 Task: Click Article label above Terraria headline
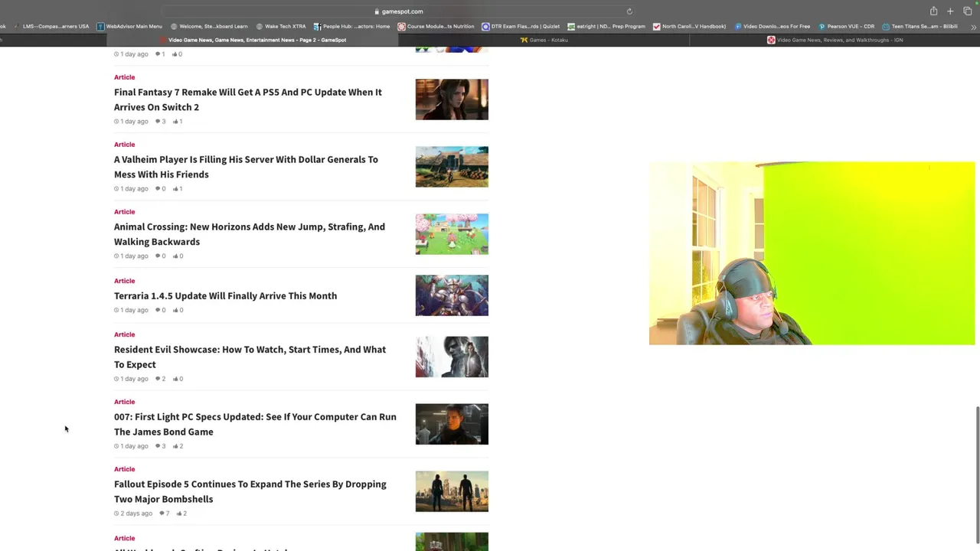tap(124, 281)
